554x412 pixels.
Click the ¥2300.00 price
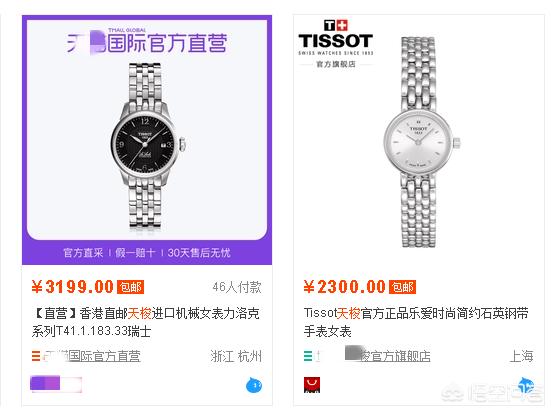[x=344, y=287]
